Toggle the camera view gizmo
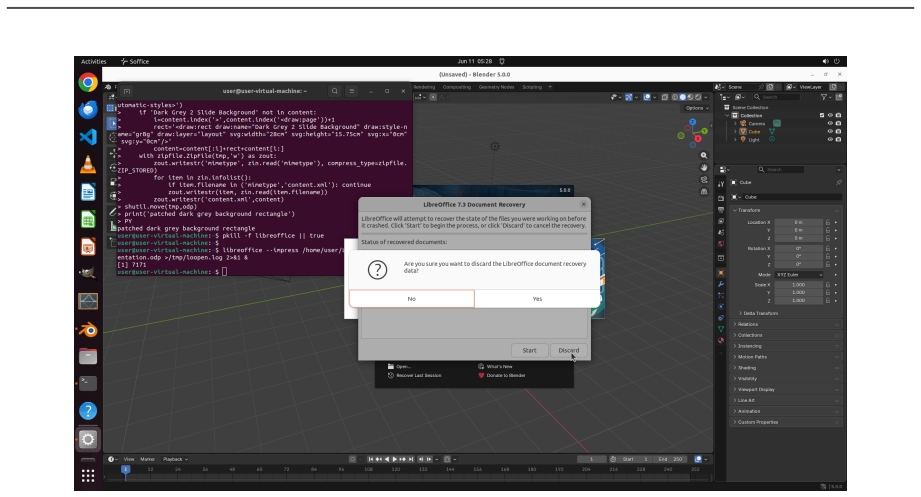The height and width of the screenshot is (497, 921). click(704, 180)
